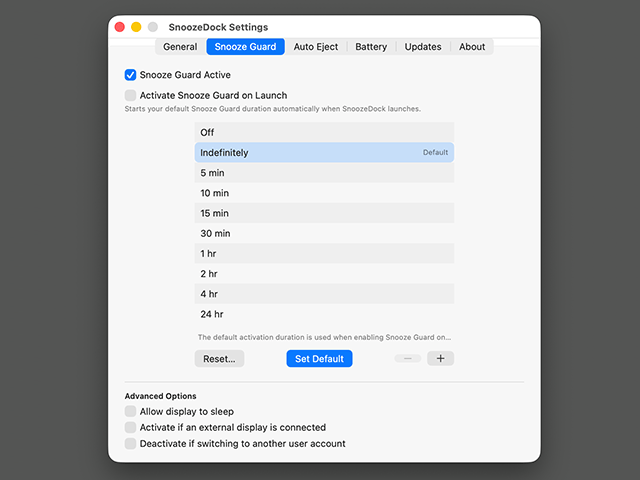Enable Activate Snooze Guard on Launch
This screenshot has width=640, height=480.
[x=130, y=96]
